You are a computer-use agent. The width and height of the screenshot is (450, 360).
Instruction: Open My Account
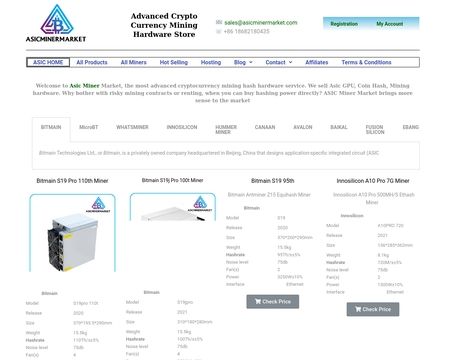click(390, 24)
